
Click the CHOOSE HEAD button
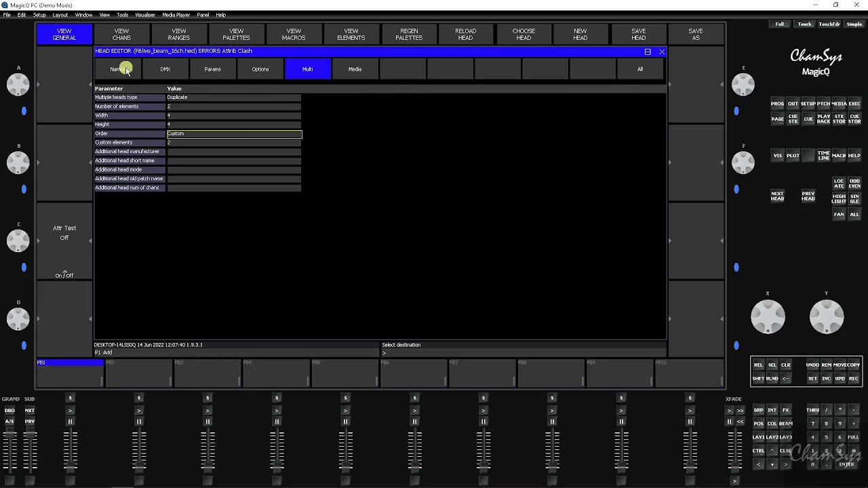(524, 35)
